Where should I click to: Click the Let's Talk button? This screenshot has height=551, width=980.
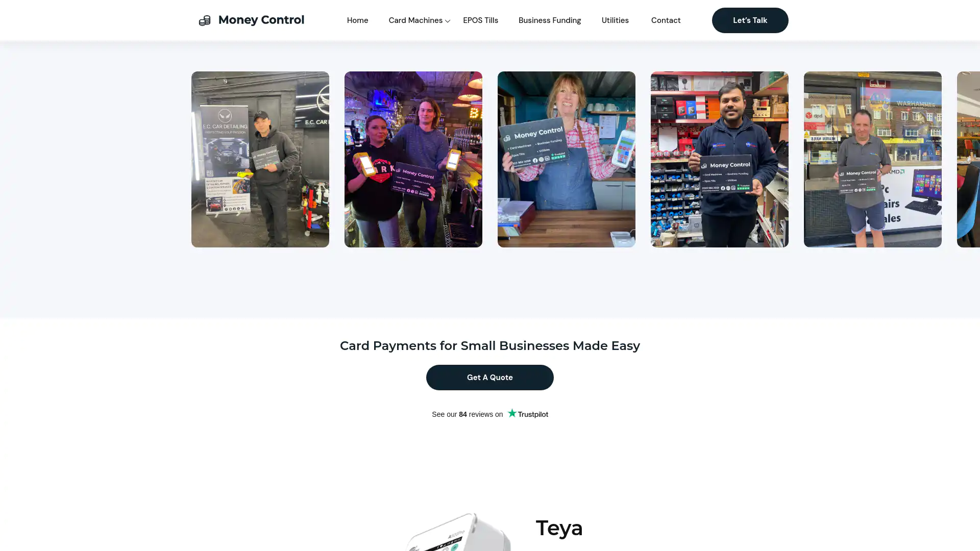tap(750, 20)
